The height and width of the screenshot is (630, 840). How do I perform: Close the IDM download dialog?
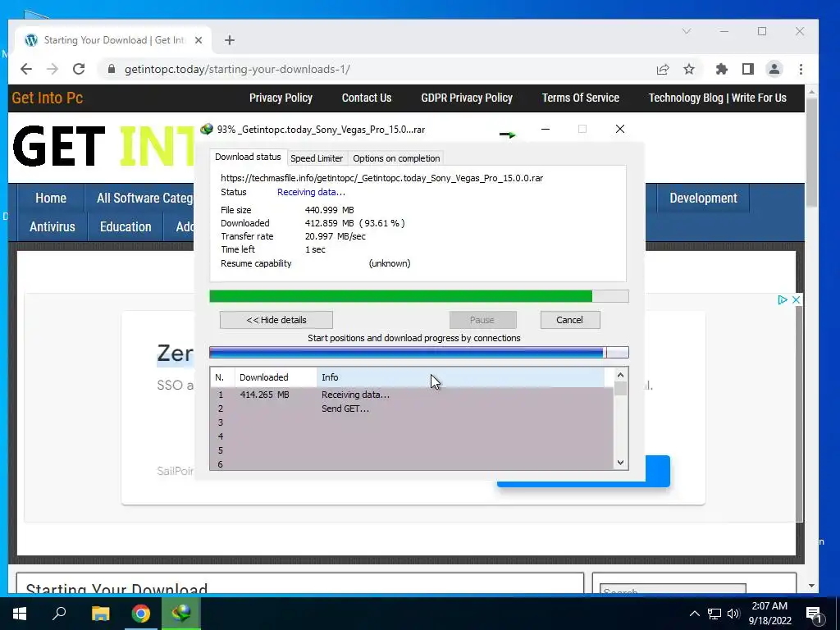click(x=620, y=129)
